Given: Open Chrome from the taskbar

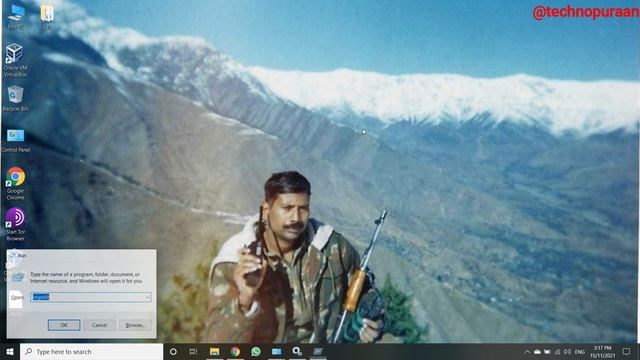Looking at the screenshot, I should click(x=235, y=351).
